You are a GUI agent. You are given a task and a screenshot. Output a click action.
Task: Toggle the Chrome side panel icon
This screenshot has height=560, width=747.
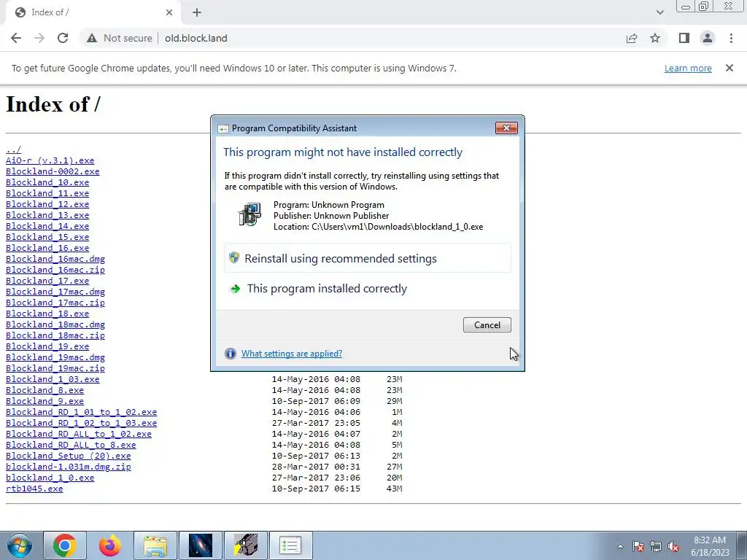coord(684,38)
